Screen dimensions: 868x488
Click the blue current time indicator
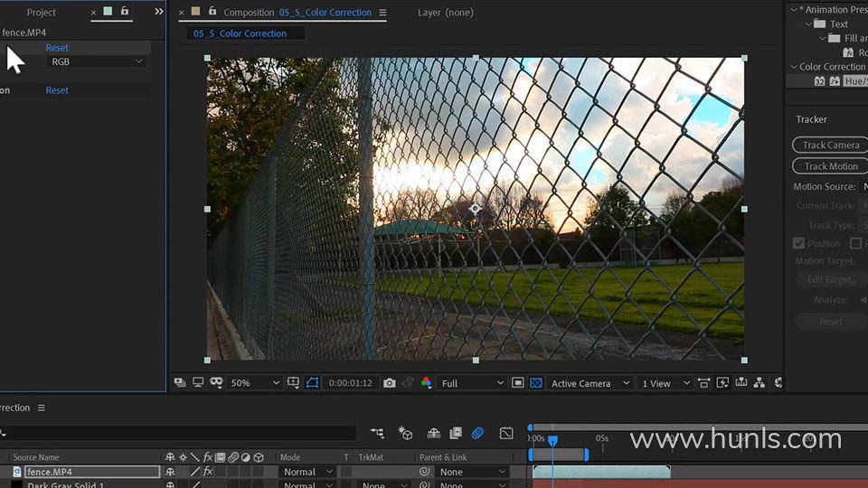click(552, 440)
